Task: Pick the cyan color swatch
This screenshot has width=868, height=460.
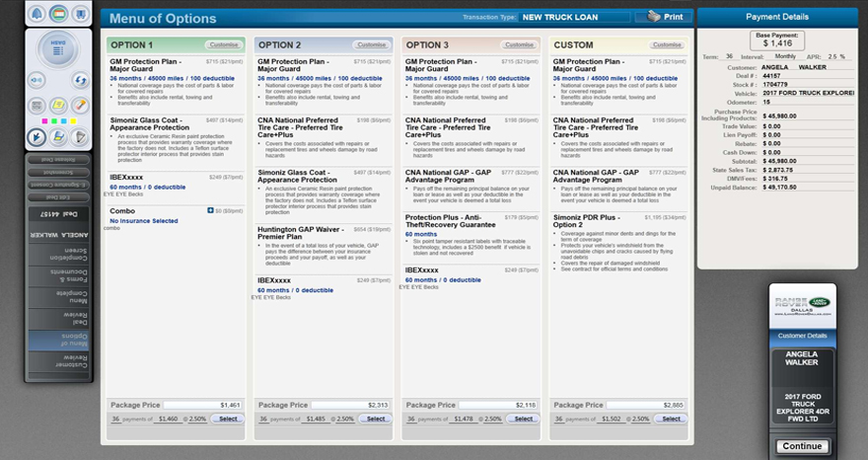Action: [x=64, y=120]
